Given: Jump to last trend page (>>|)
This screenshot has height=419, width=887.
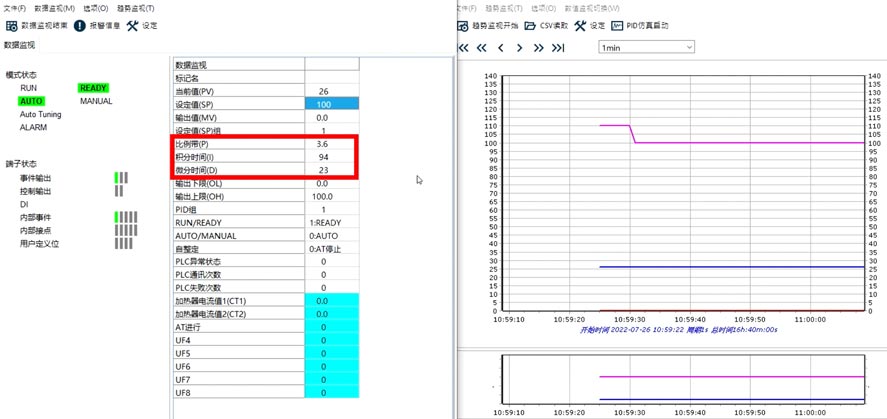Looking at the screenshot, I should pos(558,47).
